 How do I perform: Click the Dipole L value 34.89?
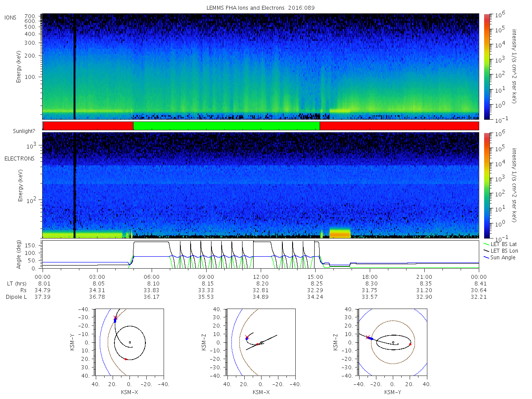coord(261,297)
